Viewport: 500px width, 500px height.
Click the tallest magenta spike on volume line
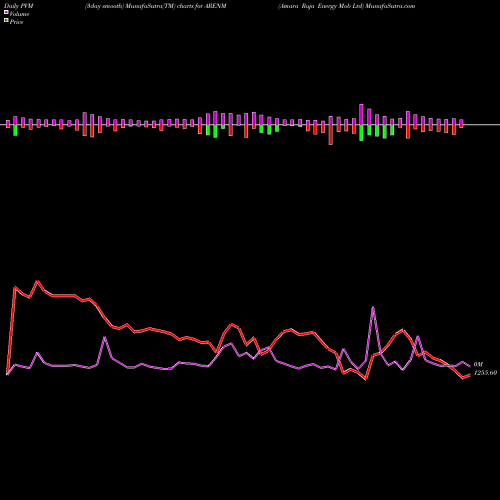[373, 307]
